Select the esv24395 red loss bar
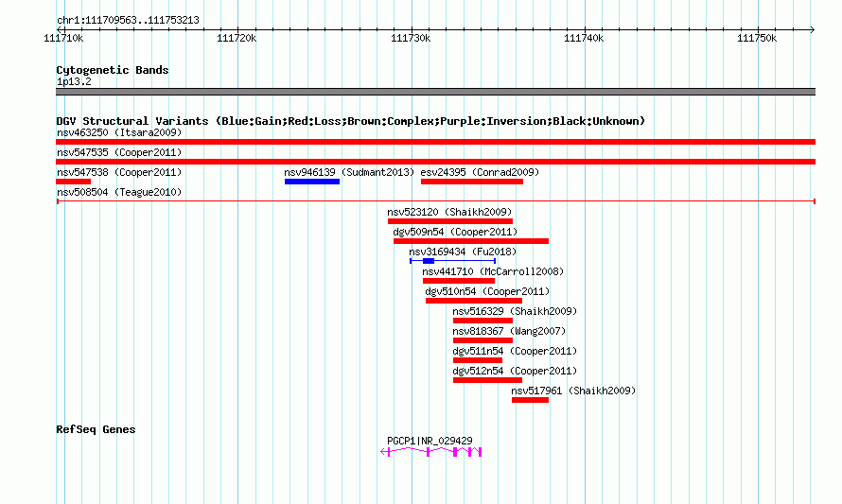The width and height of the screenshot is (842, 504). tap(472, 182)
